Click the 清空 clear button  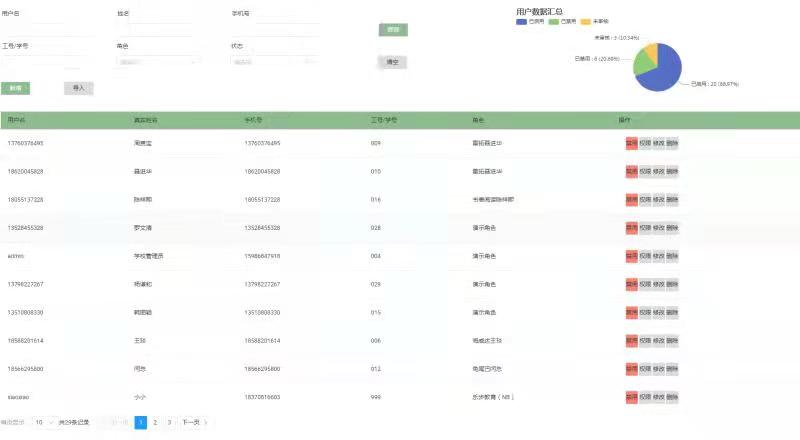(393, 62)
